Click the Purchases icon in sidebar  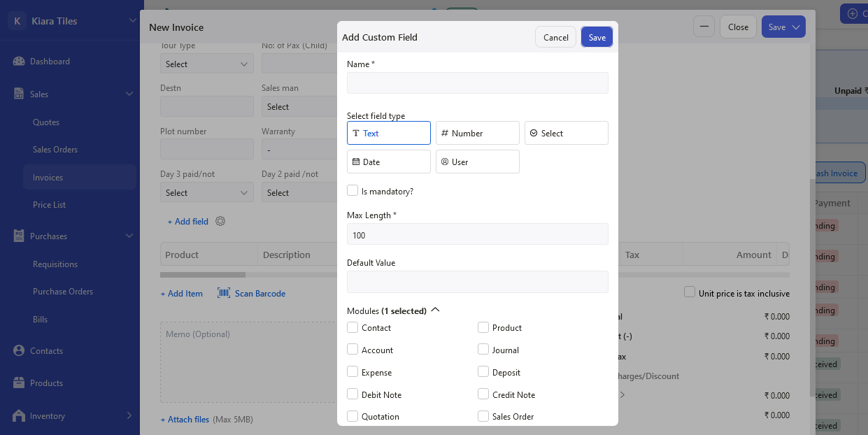point(19,236)
